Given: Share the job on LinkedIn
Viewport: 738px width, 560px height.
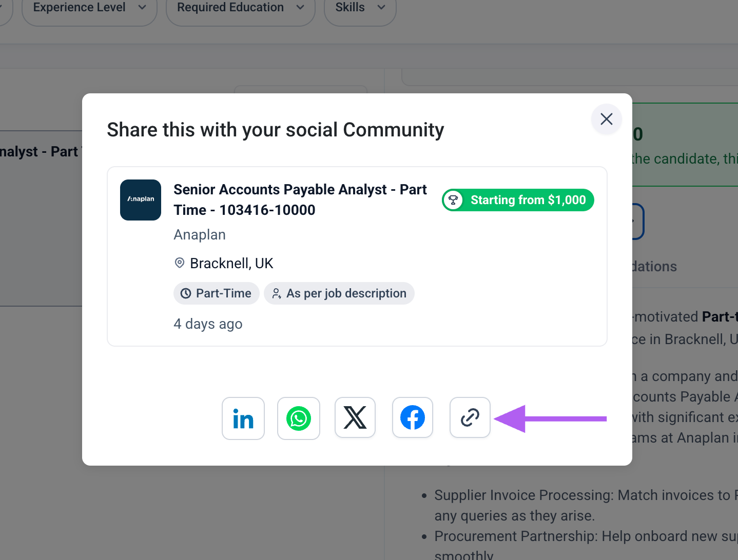Looking at the screenshot, I should [x=243, y=418].
